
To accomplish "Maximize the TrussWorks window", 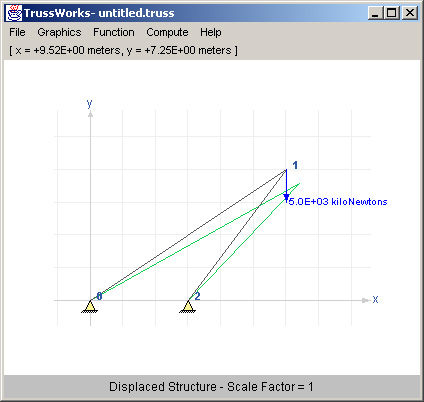I will coord(392,13).
